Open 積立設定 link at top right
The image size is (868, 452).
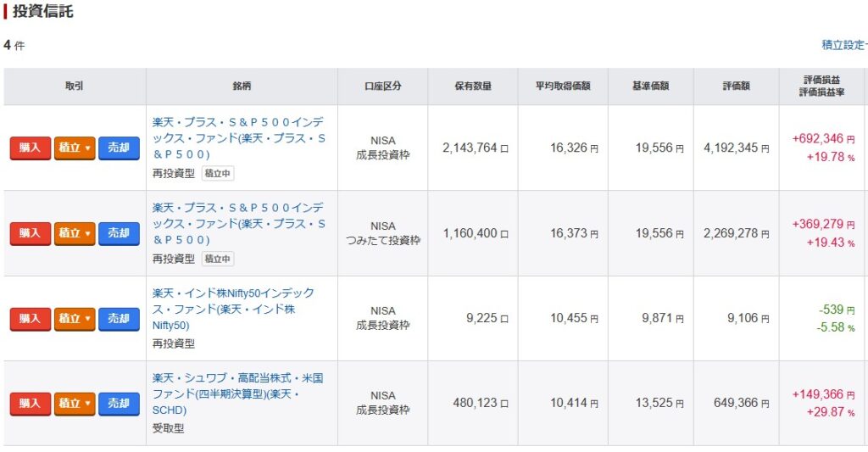point(844,45)
